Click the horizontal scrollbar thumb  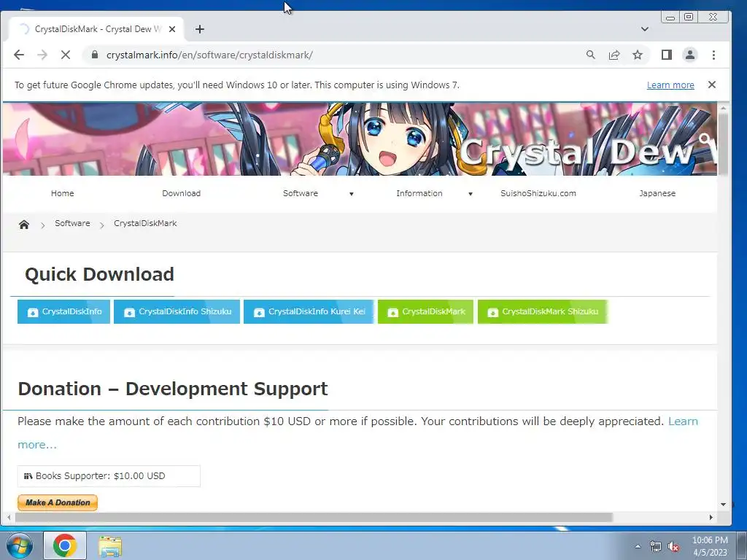pos(314,517)
